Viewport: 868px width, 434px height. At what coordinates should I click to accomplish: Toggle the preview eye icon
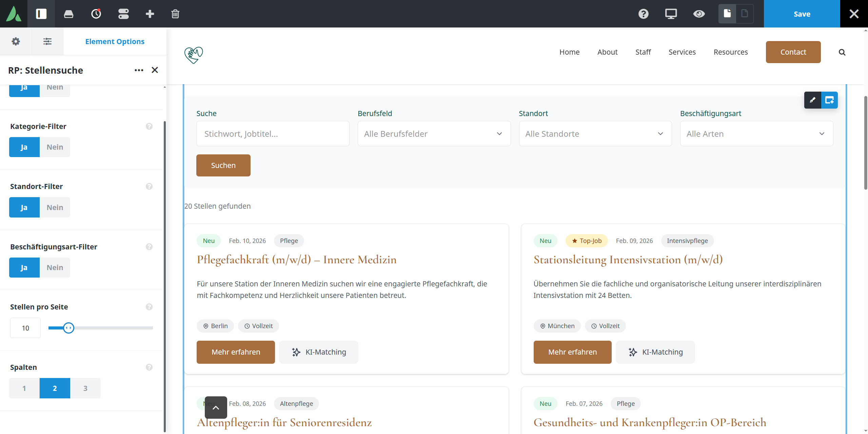coord(699,14)
